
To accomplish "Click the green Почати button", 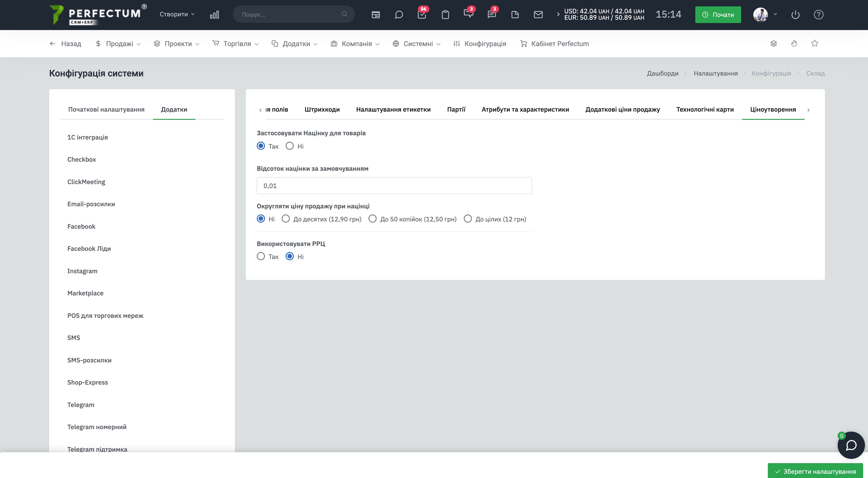I will click(718, 15).
